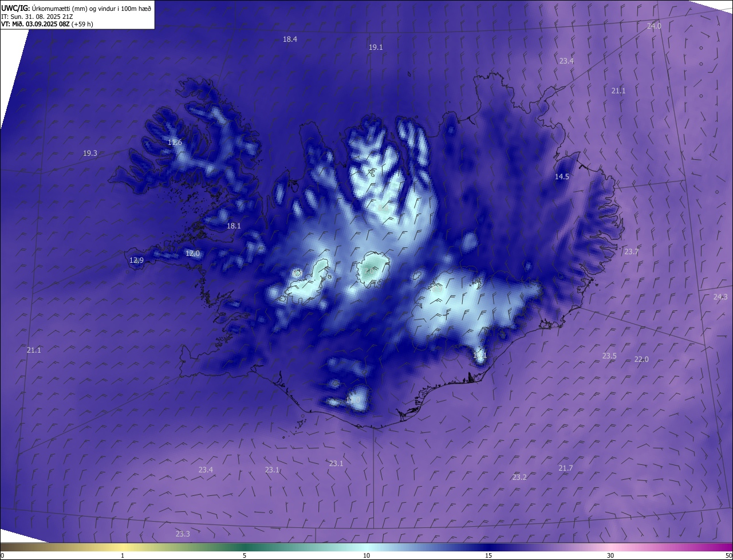Click the 19.1 value label
This screenshot has height=560, width=733.
pos(376,48)
